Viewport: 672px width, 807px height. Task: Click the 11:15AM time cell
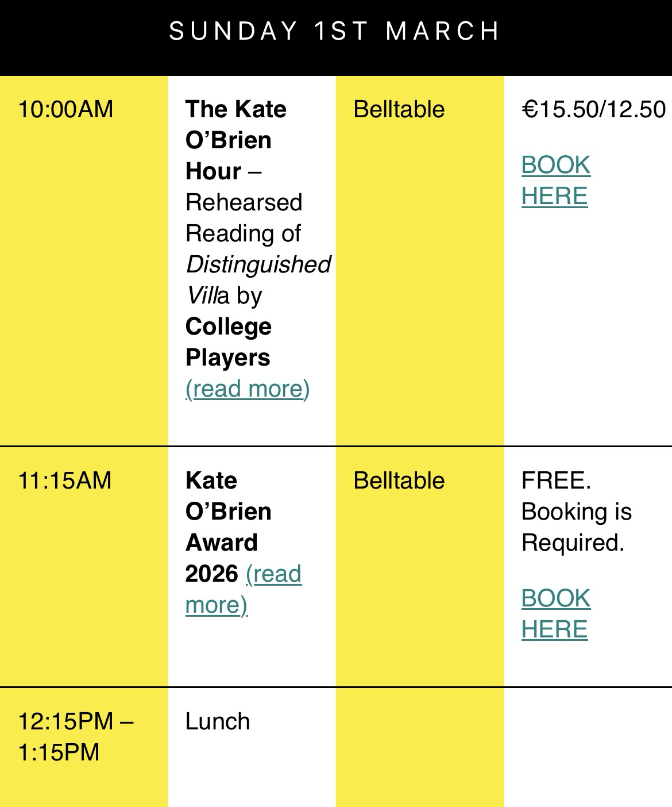65,481
